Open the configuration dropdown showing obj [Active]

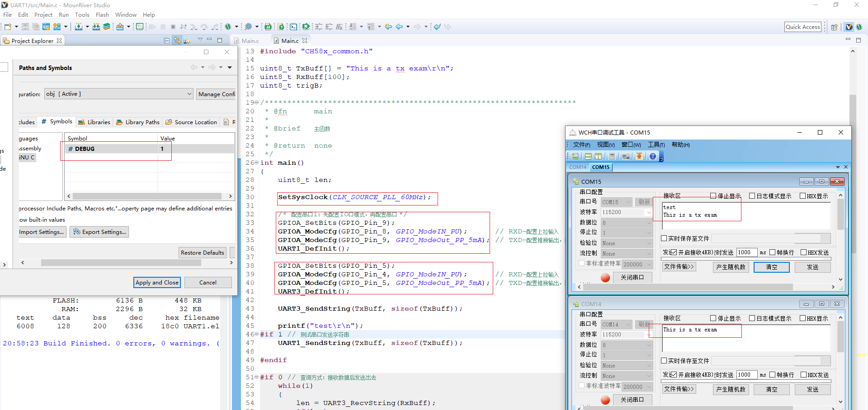click(119, 94)
